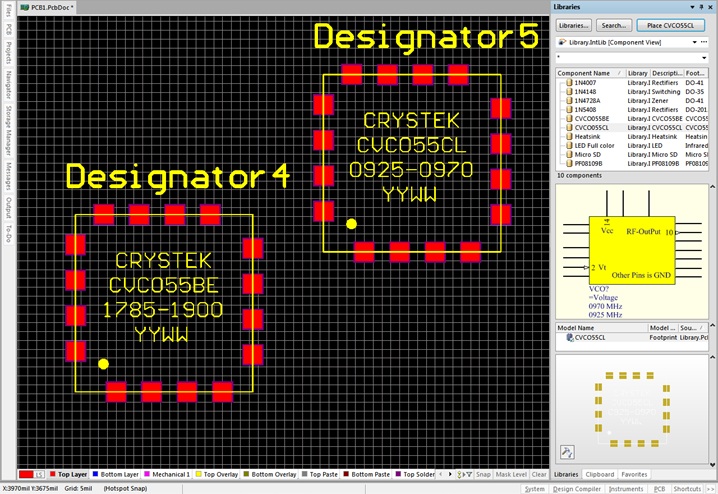718x494 pixels.
Task: Open the Design Compiler status menu
Action: click(577, 489)
